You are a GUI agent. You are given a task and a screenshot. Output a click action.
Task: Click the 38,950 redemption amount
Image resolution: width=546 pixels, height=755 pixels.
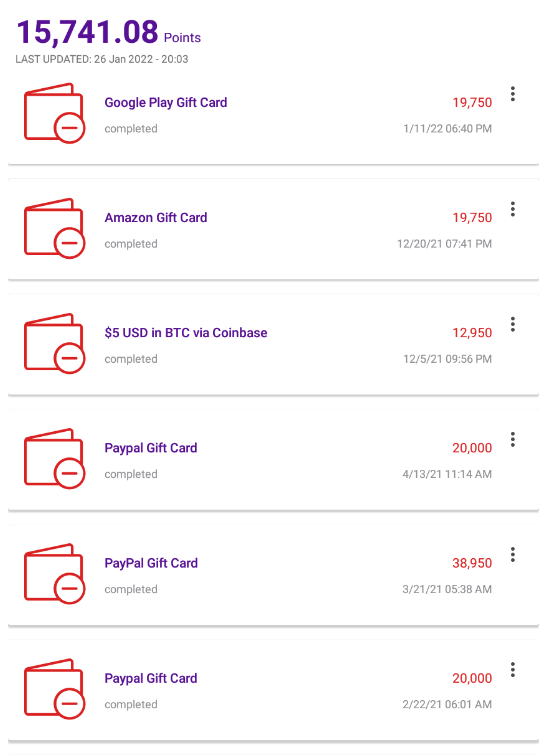point(472,563)
